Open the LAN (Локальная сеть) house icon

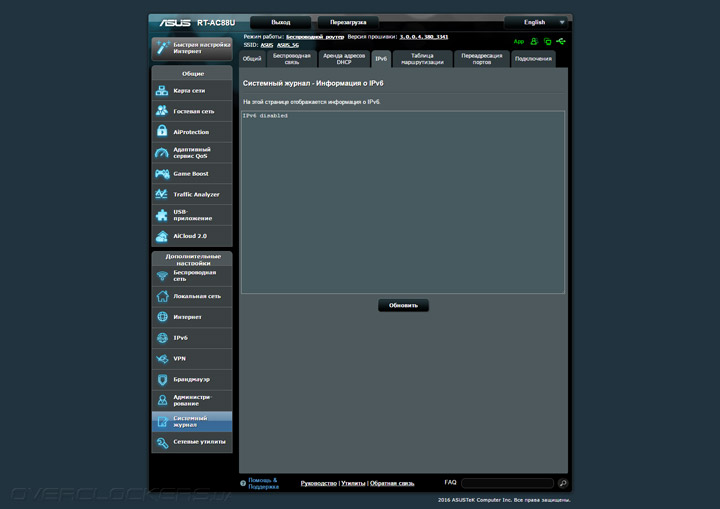coord(162,296)
